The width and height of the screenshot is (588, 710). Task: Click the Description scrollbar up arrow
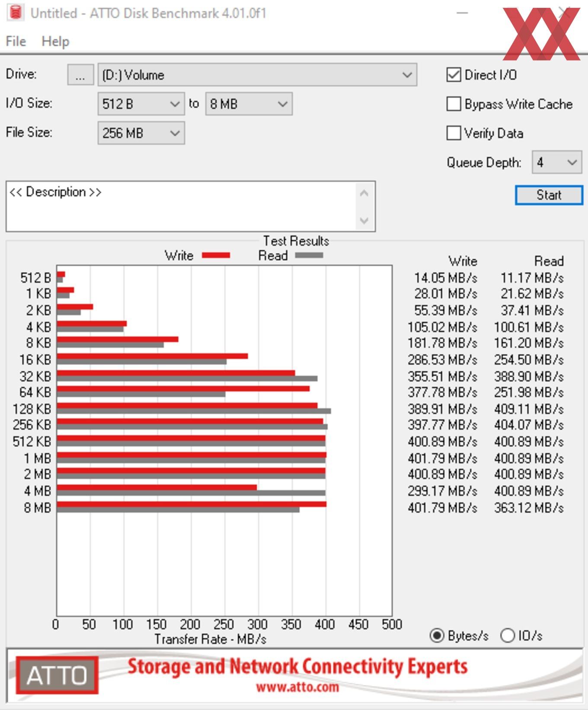click(x=364, y=193)
